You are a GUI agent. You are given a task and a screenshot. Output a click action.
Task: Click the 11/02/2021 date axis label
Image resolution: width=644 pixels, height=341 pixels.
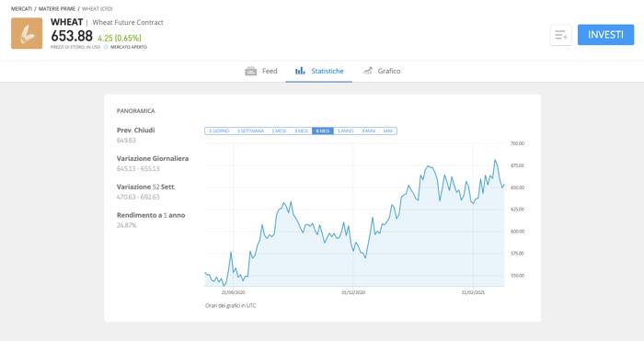tap(473, 292)
